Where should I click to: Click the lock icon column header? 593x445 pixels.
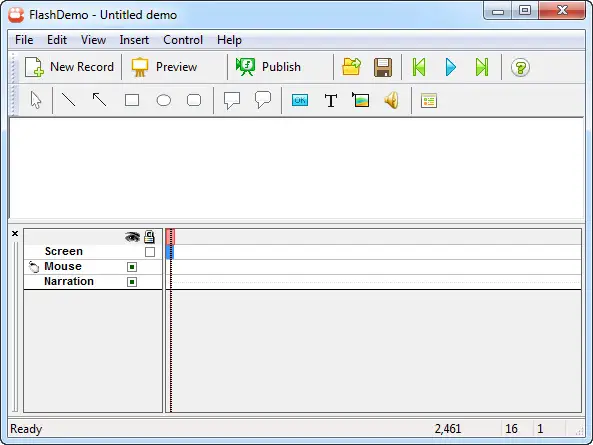coord(149,237)
